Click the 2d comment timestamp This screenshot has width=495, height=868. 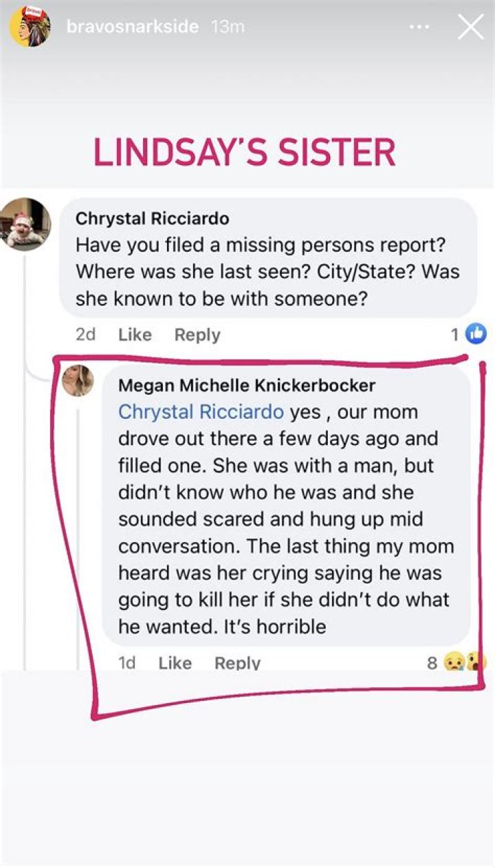coord(86,334)
